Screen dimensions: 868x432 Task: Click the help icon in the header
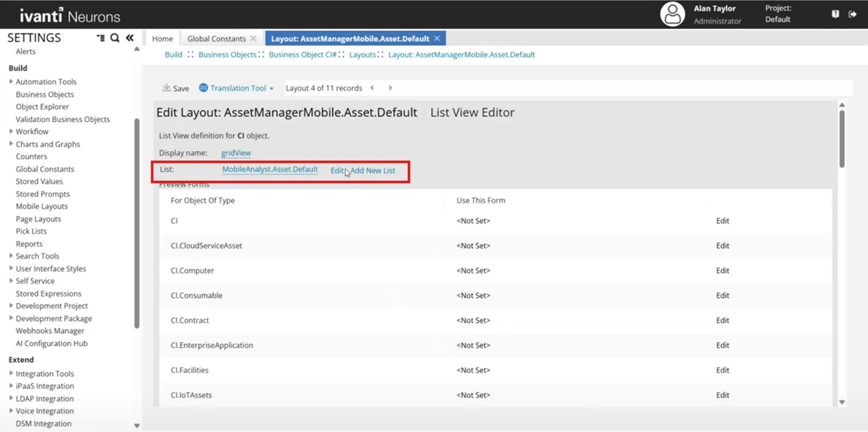[835, 14]
